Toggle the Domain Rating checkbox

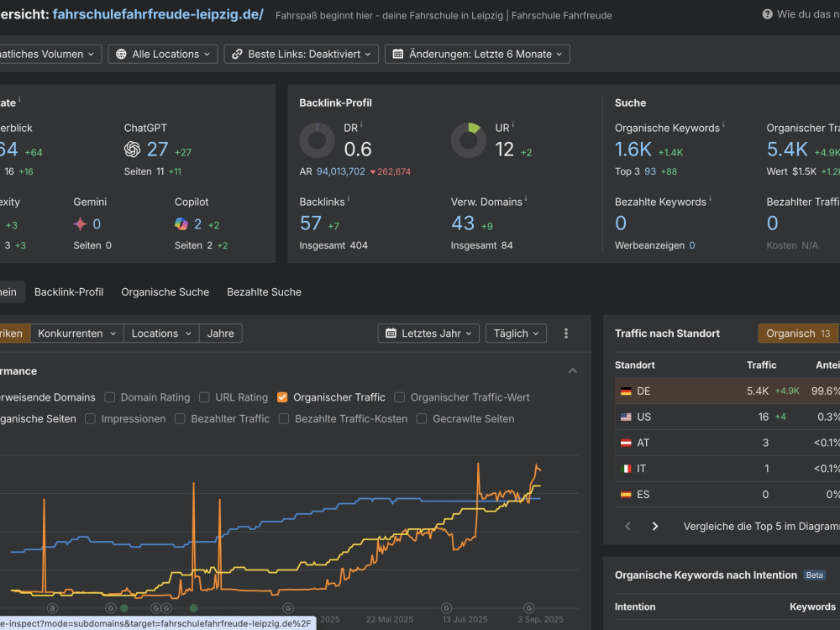[x=110, y=397]
